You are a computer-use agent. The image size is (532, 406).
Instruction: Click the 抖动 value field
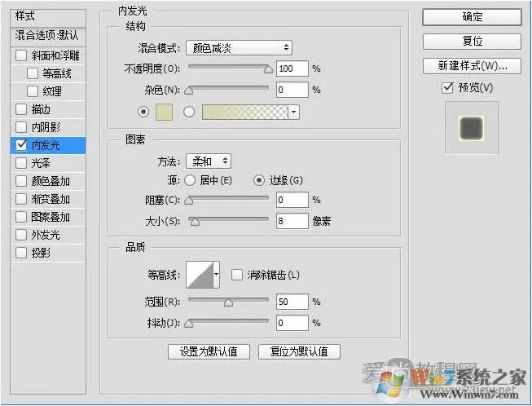click(x=292, y=323)
